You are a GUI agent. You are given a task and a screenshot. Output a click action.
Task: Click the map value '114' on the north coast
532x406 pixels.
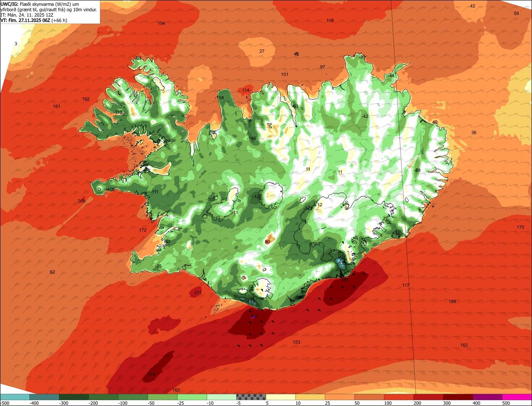point(246,90)
